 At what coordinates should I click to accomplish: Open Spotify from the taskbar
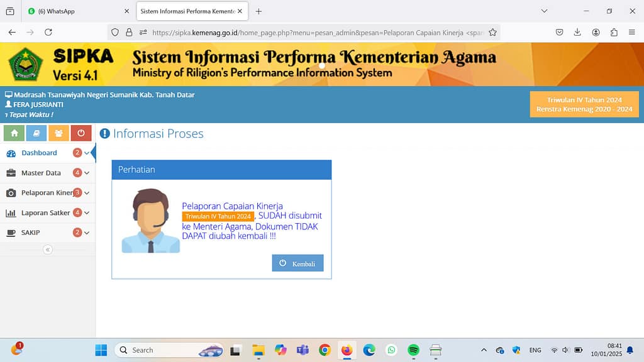413,350
